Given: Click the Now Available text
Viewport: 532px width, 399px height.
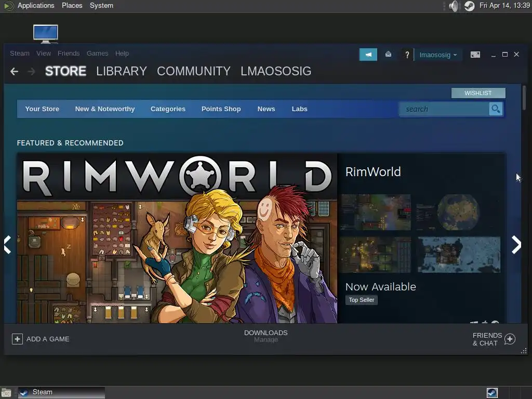Looking at the screenshot, I should pos(381,287).
